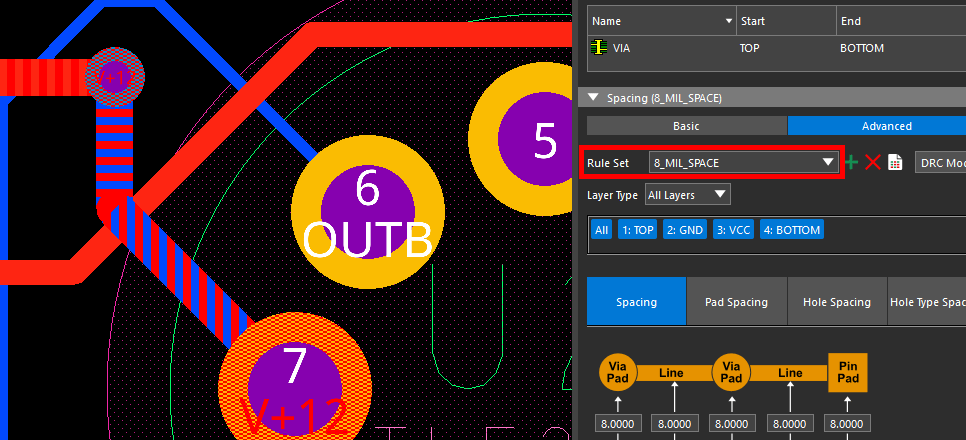Click the first Via Pad spacing value field

click(x=619, y=424)
